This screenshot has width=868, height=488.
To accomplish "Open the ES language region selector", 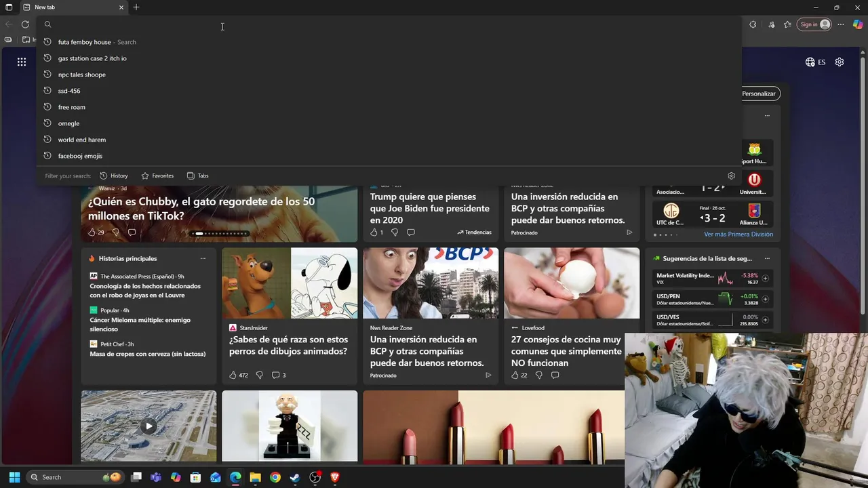I will click(x=816, y=62).
